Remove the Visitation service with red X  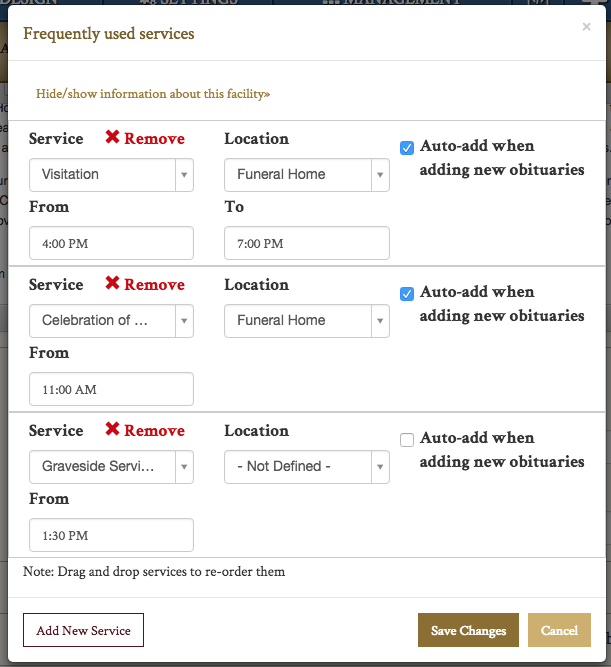coord(145,139)
